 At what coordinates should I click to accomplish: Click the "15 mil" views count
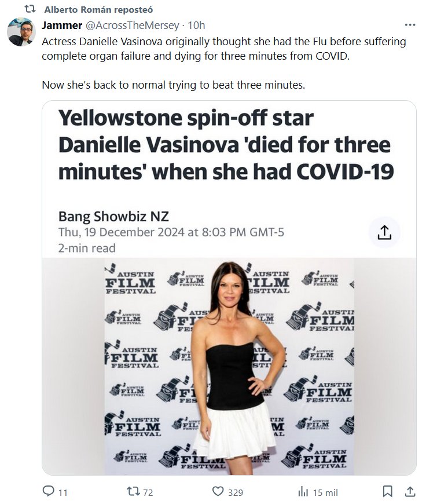(x=325, y=492)
